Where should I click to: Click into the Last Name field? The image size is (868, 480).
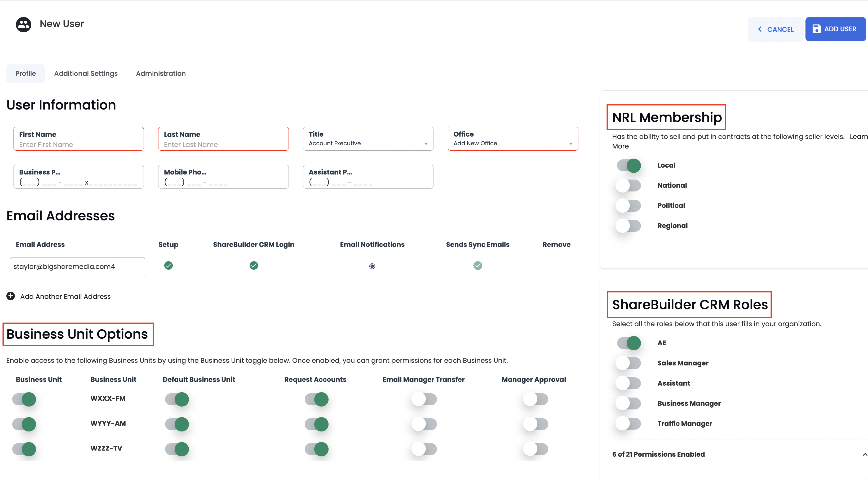[x=223, y=139]
